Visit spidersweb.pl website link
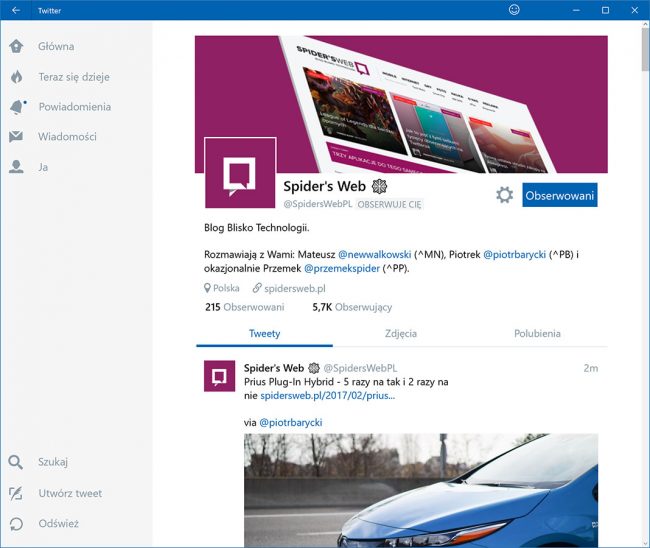This screenshot has width=650, height=548. (295, 289)
